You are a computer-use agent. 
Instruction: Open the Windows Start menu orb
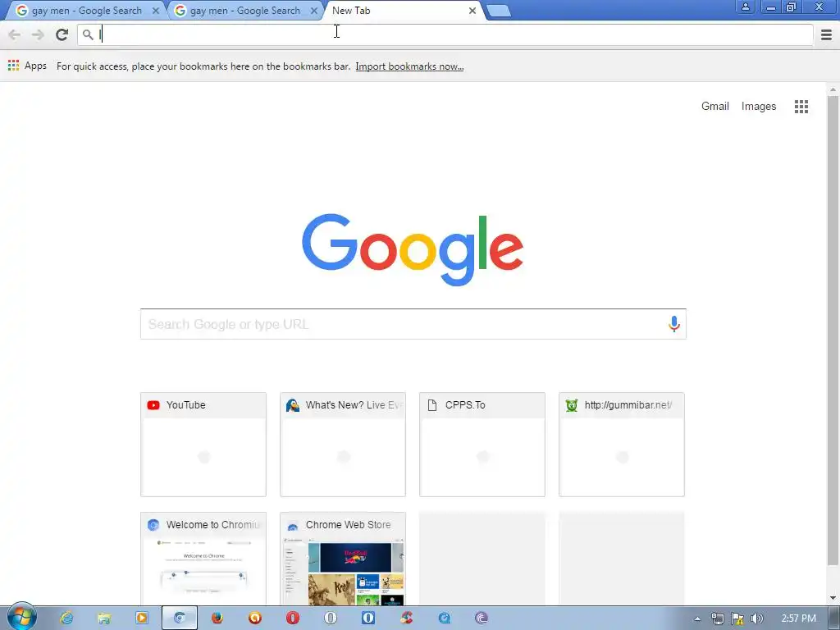pyautogui.click(x=21, y=617)
